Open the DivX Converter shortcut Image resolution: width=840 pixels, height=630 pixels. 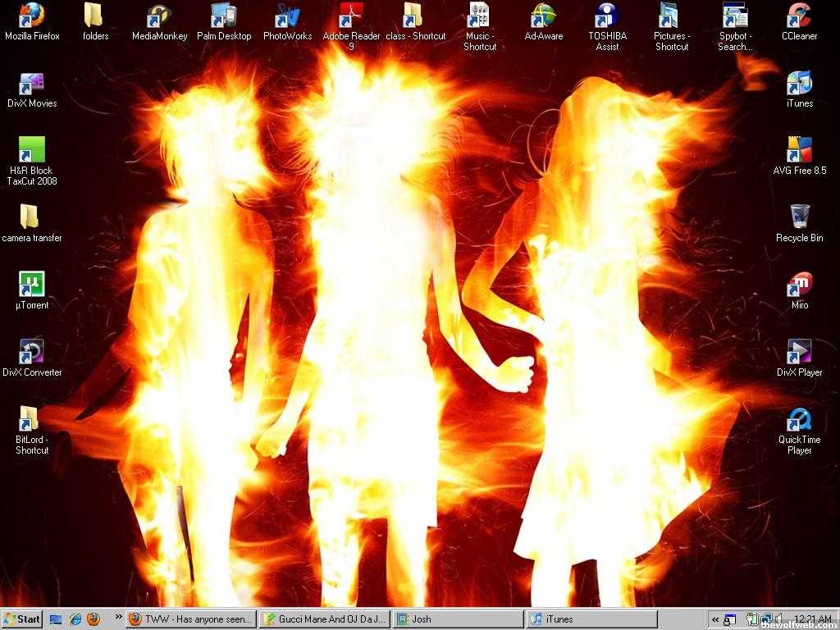(32, 352)
